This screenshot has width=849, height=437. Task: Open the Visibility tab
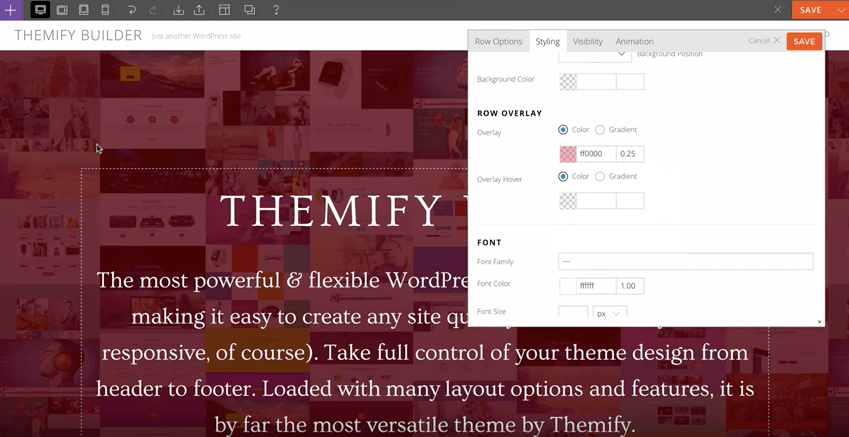click(587, 41)
